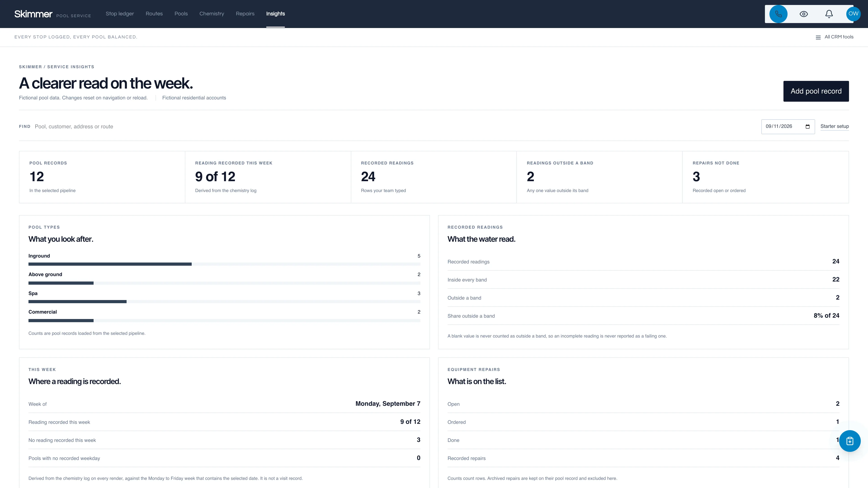Open the notifications bell
The width and height of the screenshot is (868, 488).
829,14
